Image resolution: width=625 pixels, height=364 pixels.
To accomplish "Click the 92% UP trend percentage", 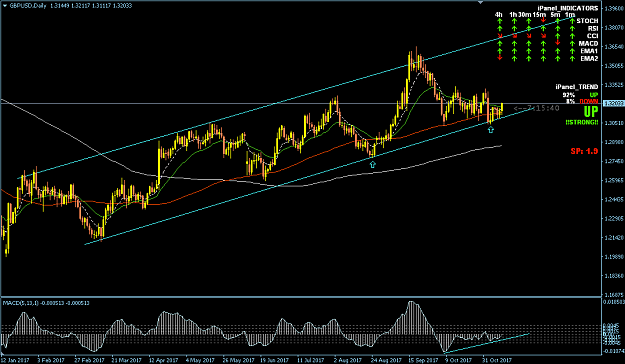I will [x=569, y=95].
